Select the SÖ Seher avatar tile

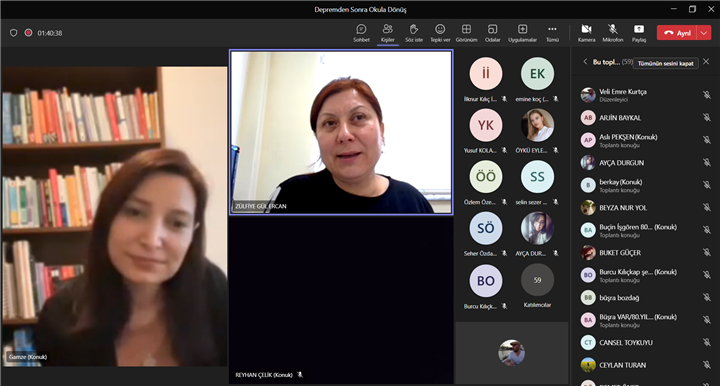pos(486,228)
